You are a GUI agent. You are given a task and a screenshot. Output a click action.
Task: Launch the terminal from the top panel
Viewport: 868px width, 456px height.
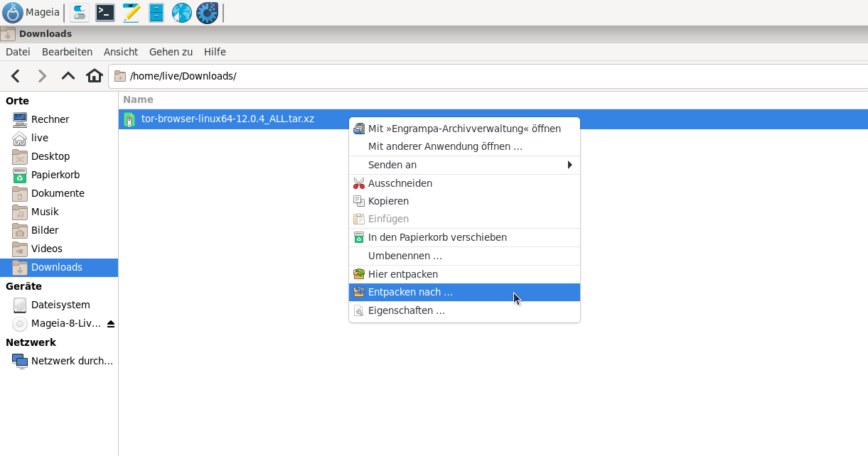(105, 13)
